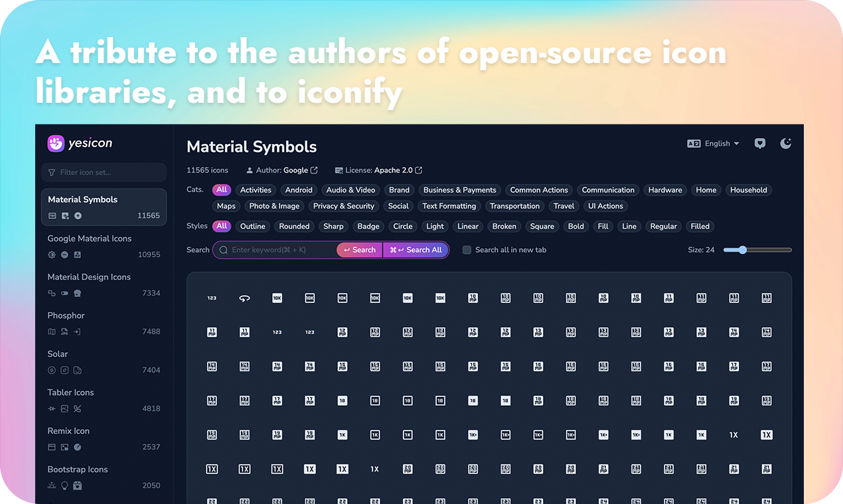This screenshot has width=843, height=504.
Task: Adjust the icon Size slider
Action: (757, 250)
